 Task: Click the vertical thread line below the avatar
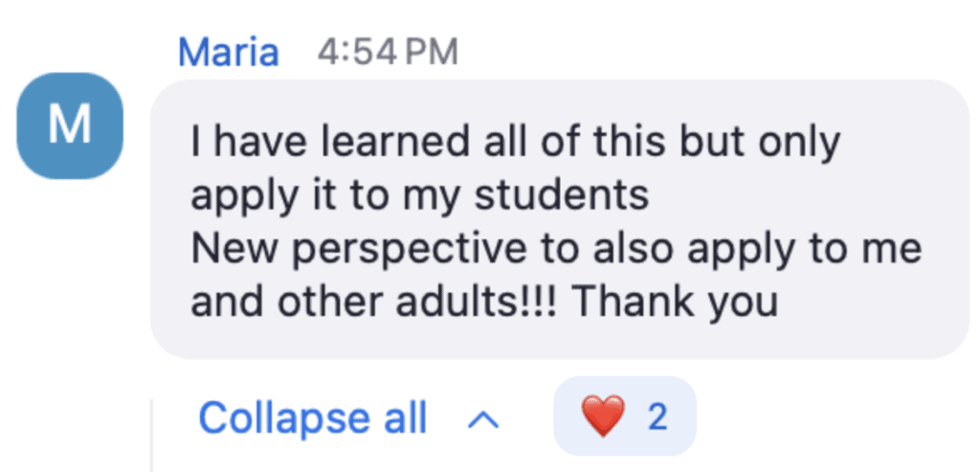pyautogui.click(x=152, y=436)
